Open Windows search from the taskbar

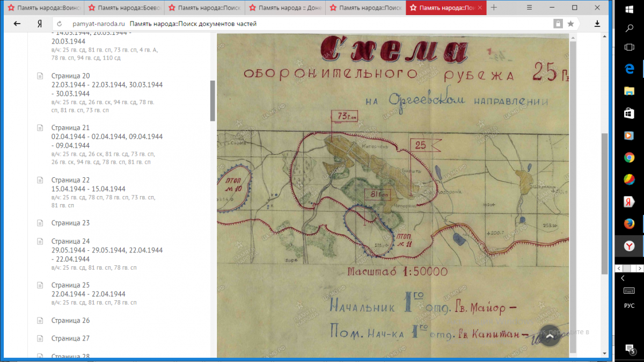[629, 28]
